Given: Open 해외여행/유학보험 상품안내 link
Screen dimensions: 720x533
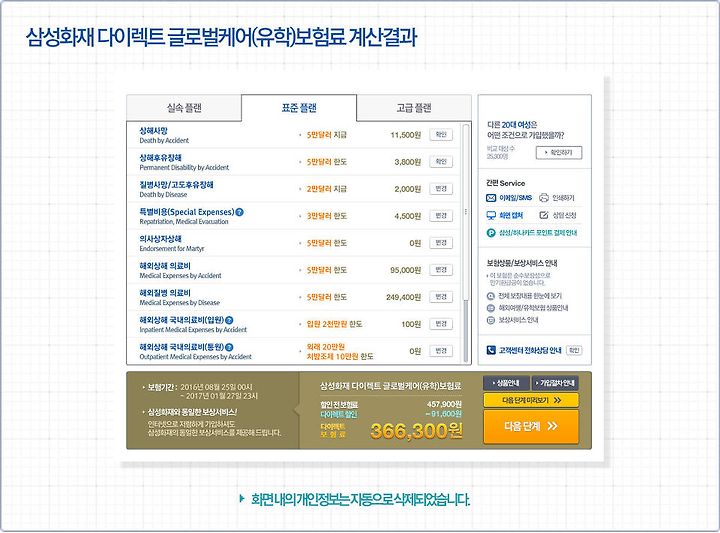Looking at the screenshot, I should pyautogui.click(x=533, y=308).
